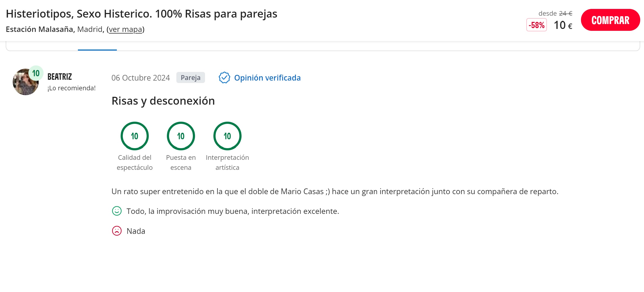Click the Opinión verificada text
Image resolution: width=644 pixels, height=292 pixels.
[267, 78]
